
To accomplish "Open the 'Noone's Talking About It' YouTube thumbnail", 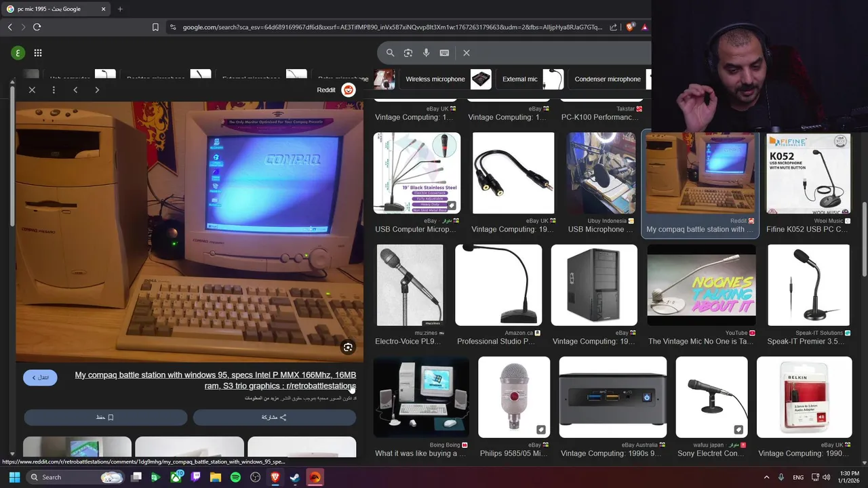I will coord(702,285).
